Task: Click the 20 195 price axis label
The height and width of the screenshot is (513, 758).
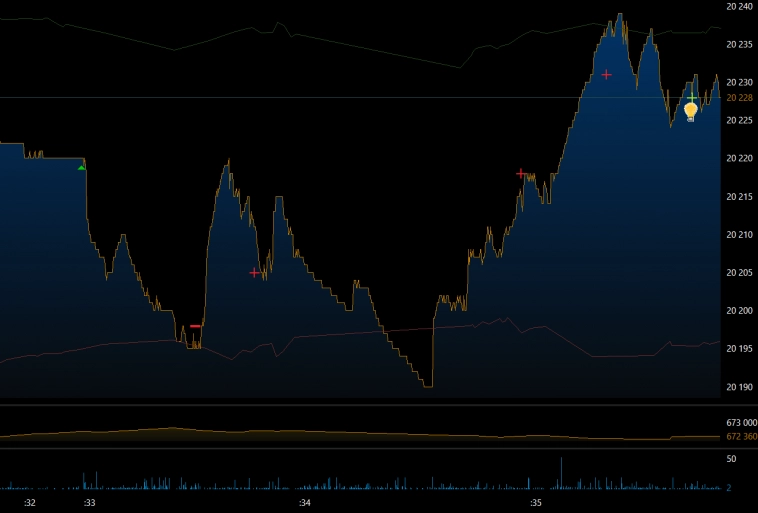Action: [x=740, y=349]
